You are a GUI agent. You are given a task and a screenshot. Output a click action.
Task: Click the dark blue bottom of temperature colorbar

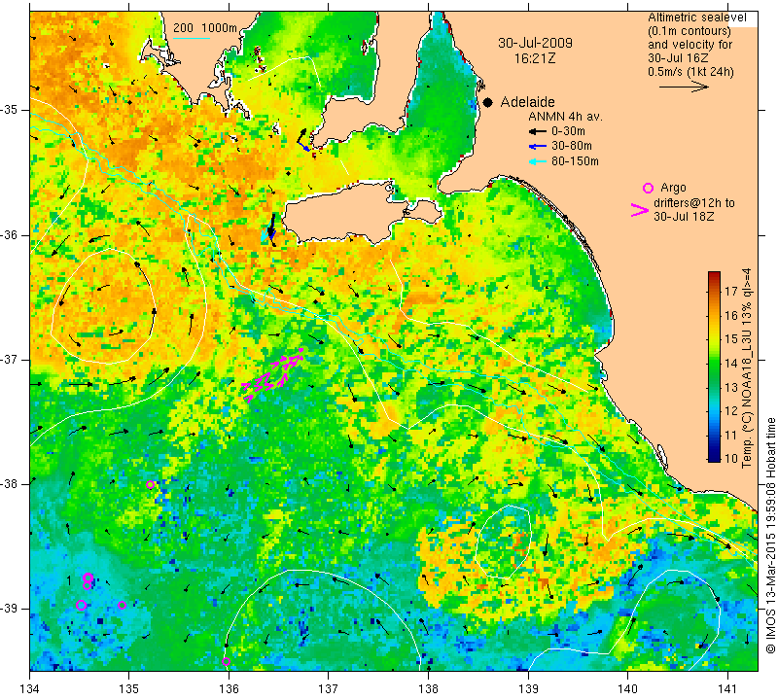point(714,457)
